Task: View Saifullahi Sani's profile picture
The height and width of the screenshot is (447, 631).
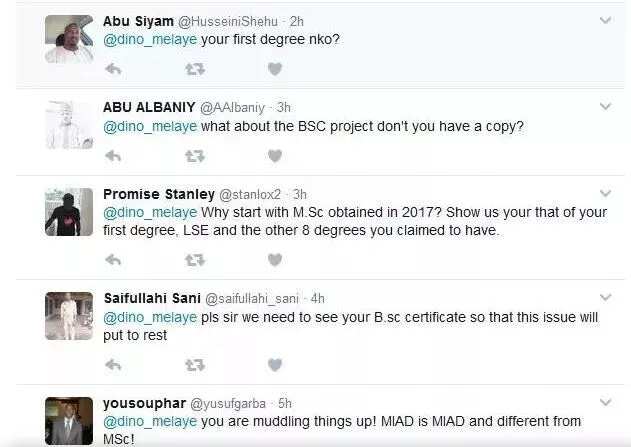Action: click(69, 316)
